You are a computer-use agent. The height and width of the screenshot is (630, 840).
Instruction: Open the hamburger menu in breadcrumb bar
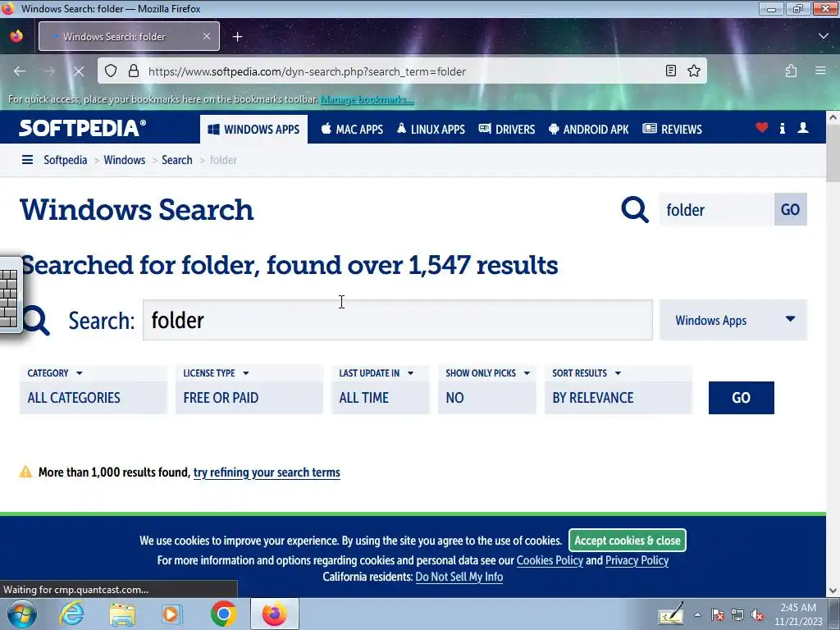tap(27, 160)
